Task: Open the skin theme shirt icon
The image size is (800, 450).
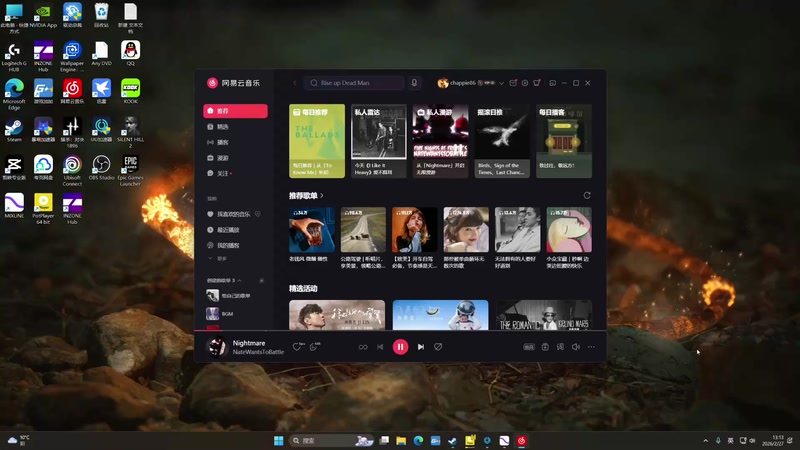Action: pos(537,83)
